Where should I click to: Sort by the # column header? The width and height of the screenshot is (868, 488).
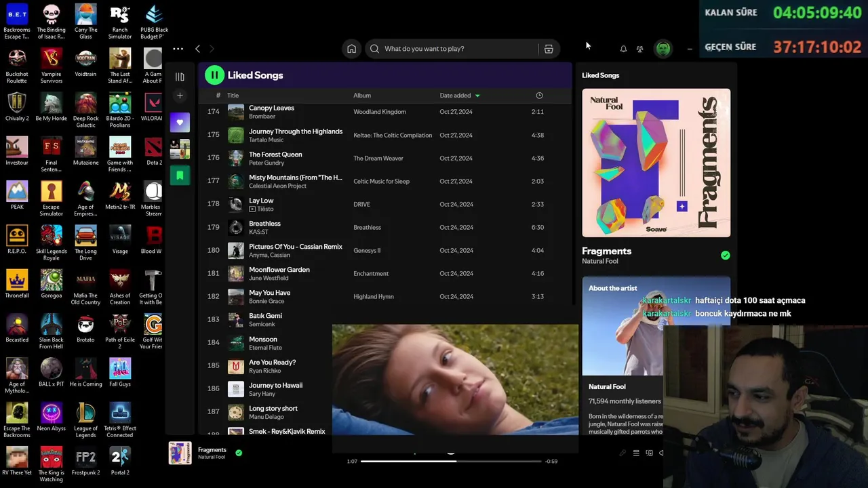coord(218,96)
